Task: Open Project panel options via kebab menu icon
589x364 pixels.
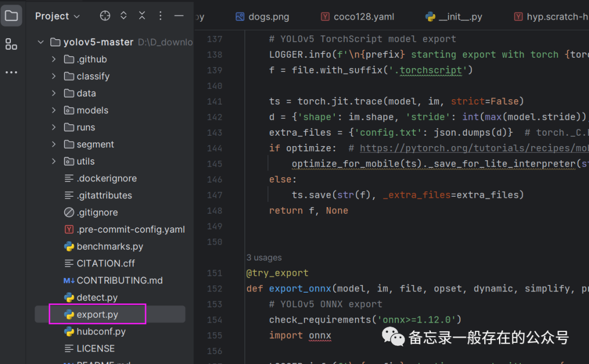Action: point(160,16)
